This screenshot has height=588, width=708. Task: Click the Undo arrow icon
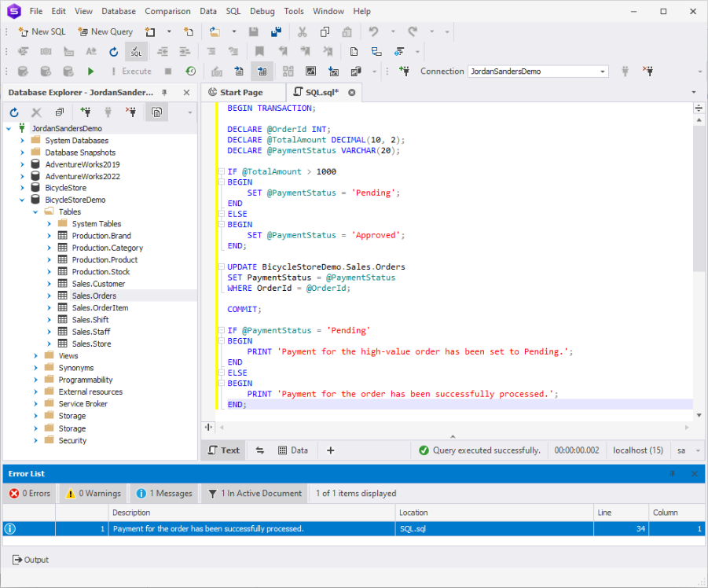[373, 31]
